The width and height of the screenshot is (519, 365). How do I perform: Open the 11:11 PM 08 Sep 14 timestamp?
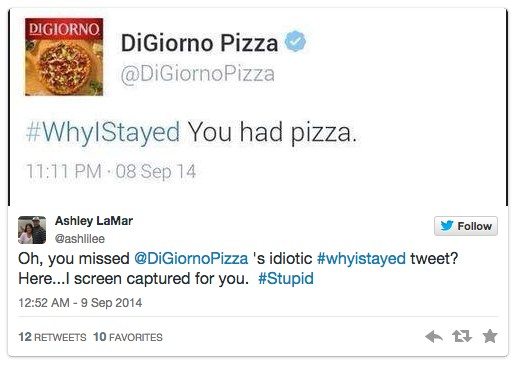111,171
